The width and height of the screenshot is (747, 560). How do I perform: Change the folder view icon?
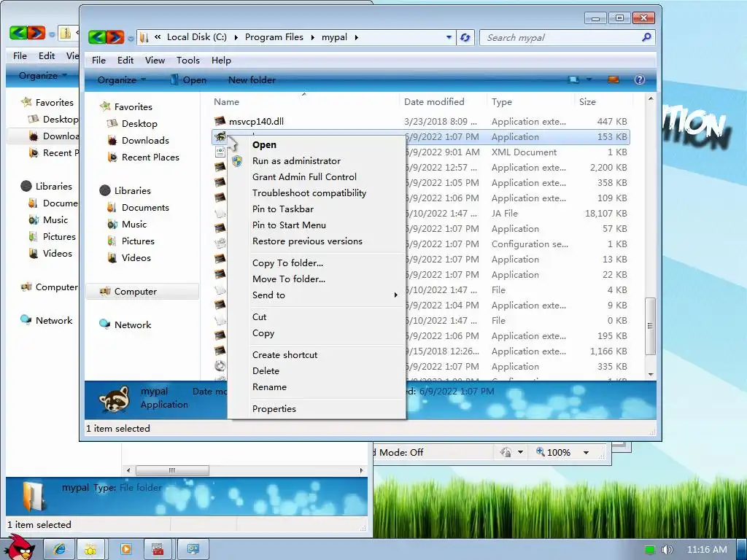coord(573,79)
